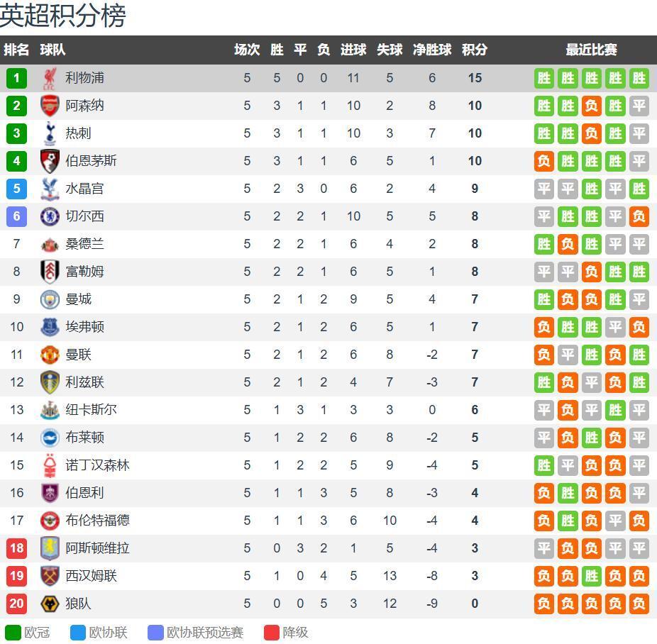Click the West Ham crest icon
The image size is (657, 644).
point(50,576)
